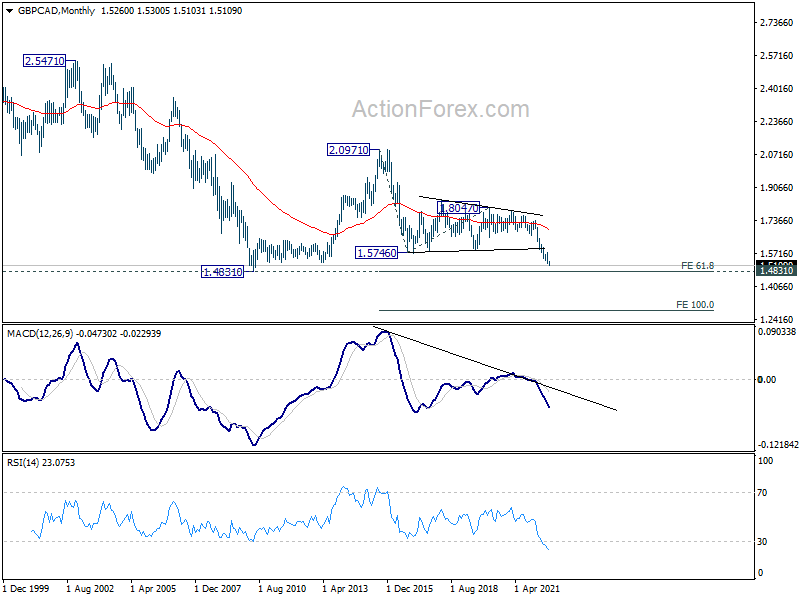
Task: Open the GBPCAD chart dropdown triangle
Action: 9,11
